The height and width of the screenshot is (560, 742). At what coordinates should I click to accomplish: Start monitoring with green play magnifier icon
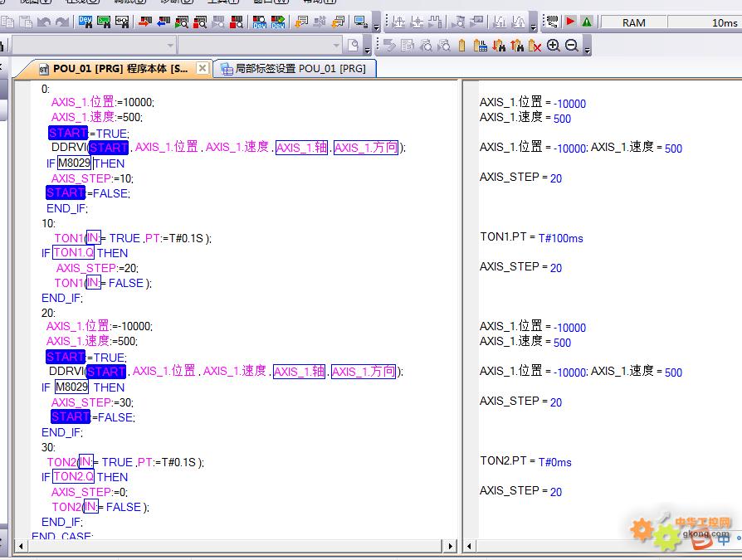point(182,22)
